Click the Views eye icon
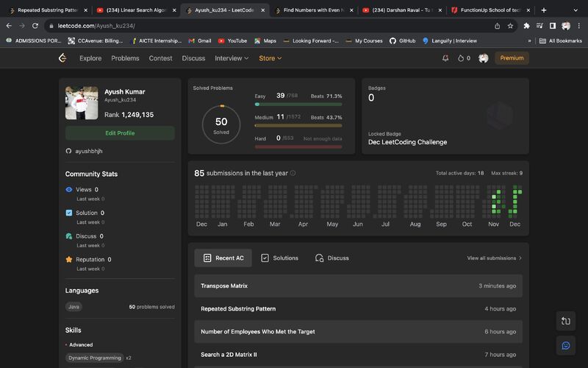 (69, 190)
